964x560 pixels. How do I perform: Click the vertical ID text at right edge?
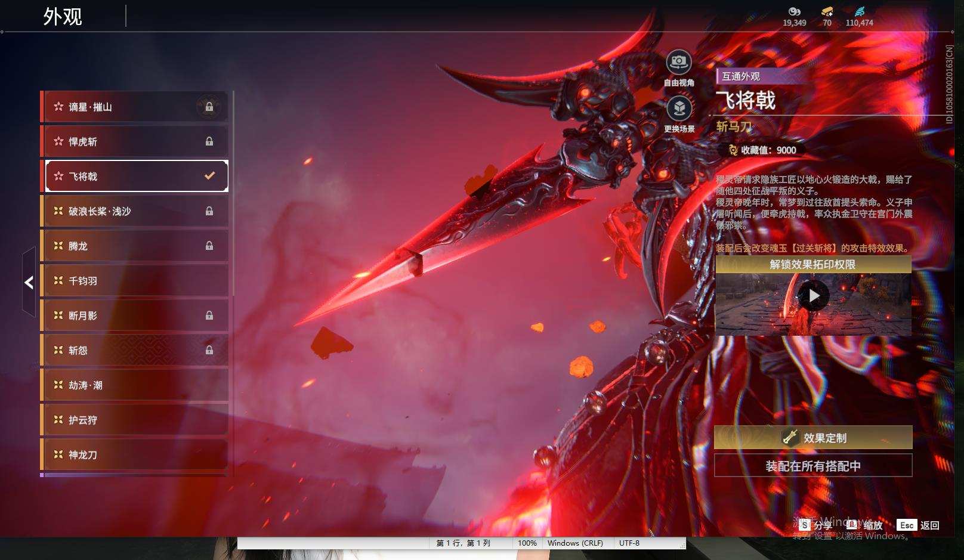(x=949, y=84)
